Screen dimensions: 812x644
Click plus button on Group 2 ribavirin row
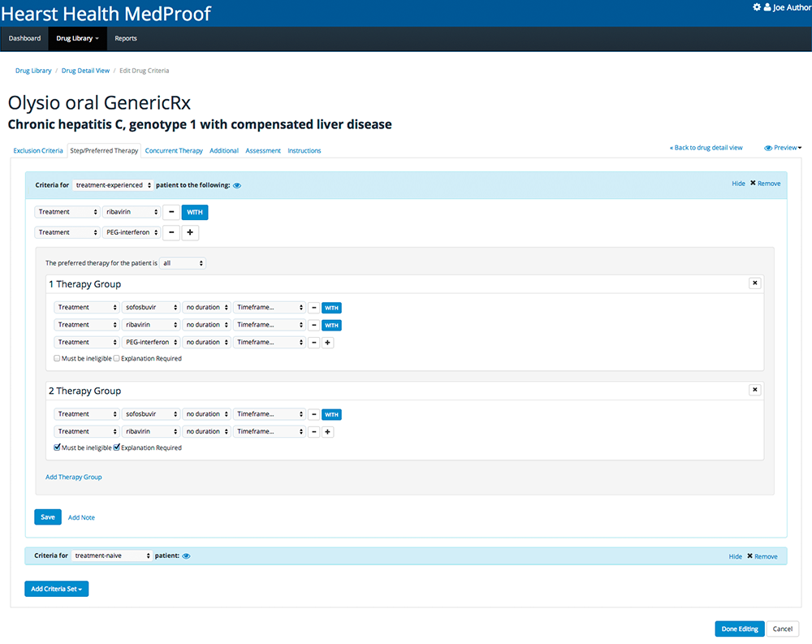coord(328,432)
